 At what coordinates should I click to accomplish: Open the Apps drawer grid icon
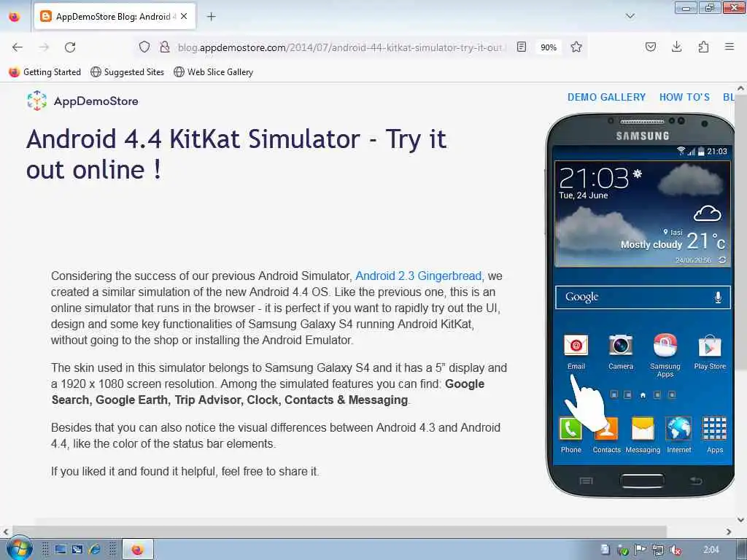tap(715, 435)
